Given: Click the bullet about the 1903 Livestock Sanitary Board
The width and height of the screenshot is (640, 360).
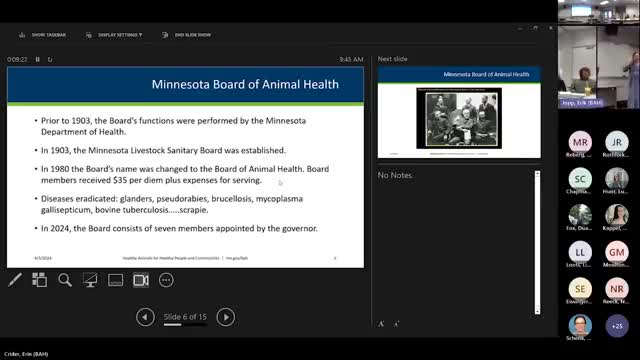Looking at the screenshot, I should pos(163,150).
